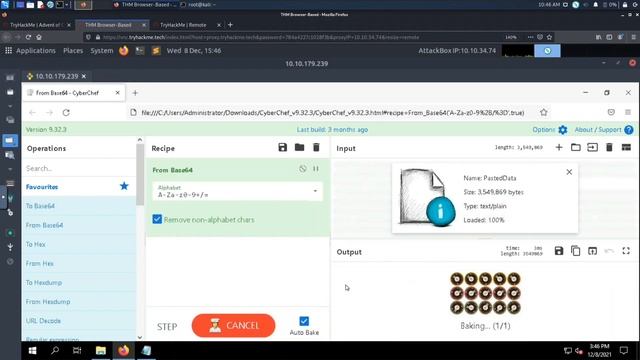Select From Hexdump operation
The height and width of the screenshot is (360, 640).
[79, 302]
